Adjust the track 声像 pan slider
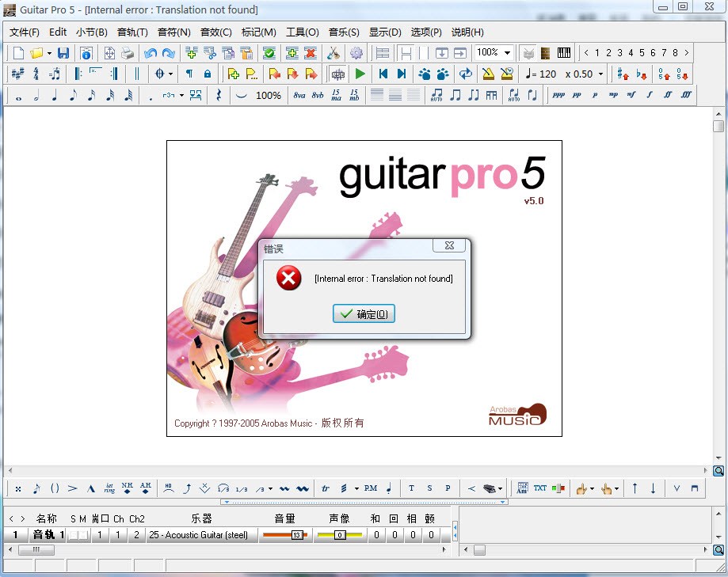728x577 pixels. pos(340,535)
